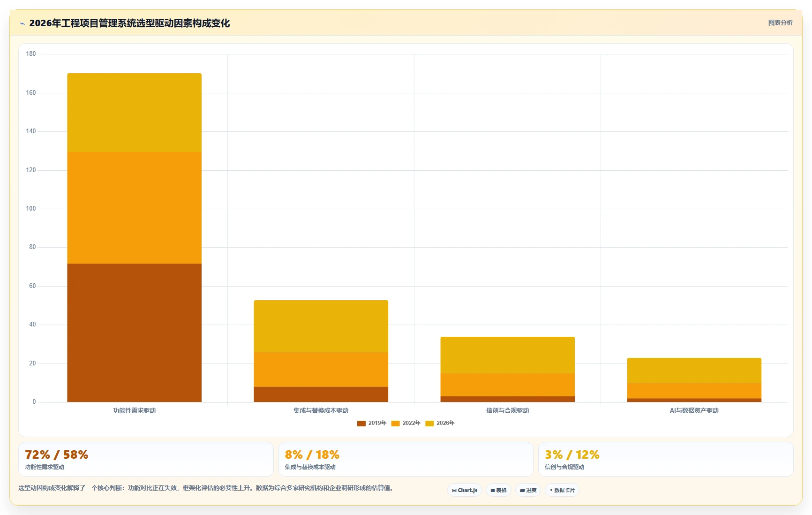This screenshot has width=812, height=515.
Task: Click the 180 y-axis tick label
Action: (x=31, y=54)
